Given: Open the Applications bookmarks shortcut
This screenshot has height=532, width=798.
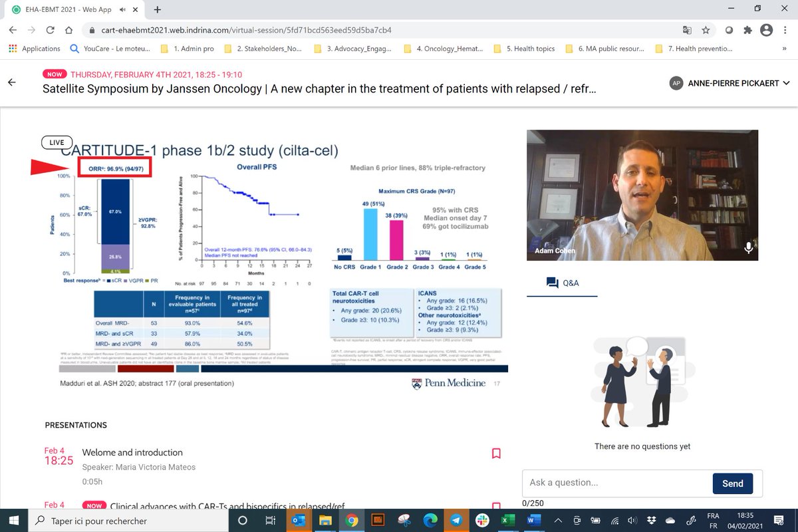Looking at the screenshot, I should point(35,49).
